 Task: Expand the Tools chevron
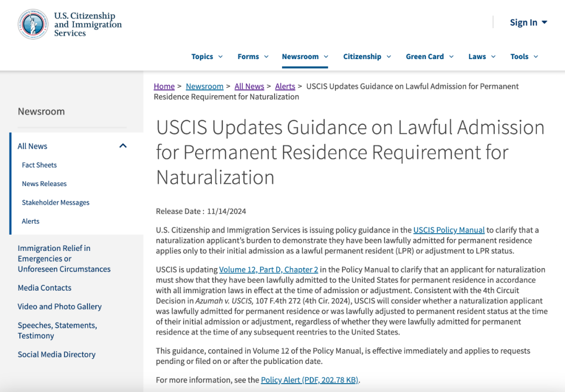pos(536,56)
